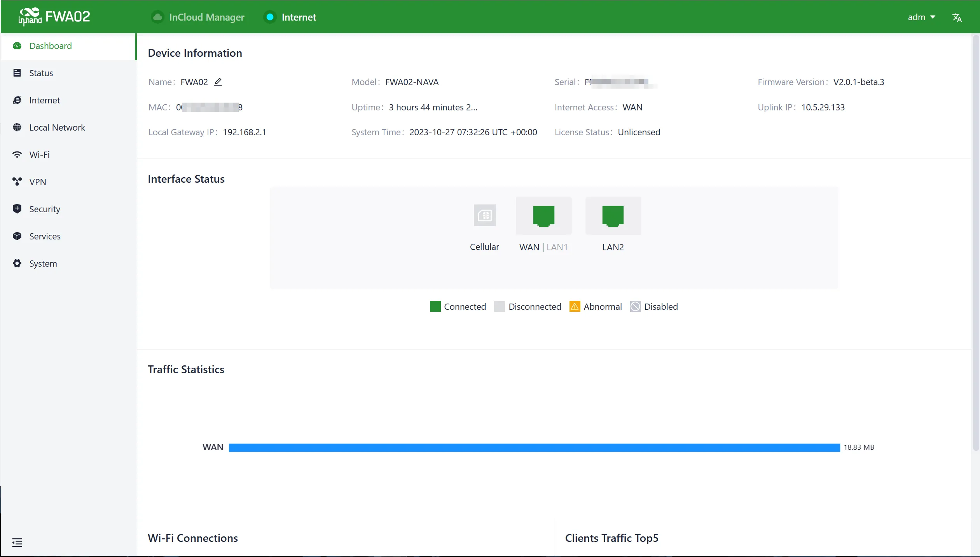This screenshot has height=557, width=980.
Task: Open Local Network in the sidebar
Action: pos(68,127)
